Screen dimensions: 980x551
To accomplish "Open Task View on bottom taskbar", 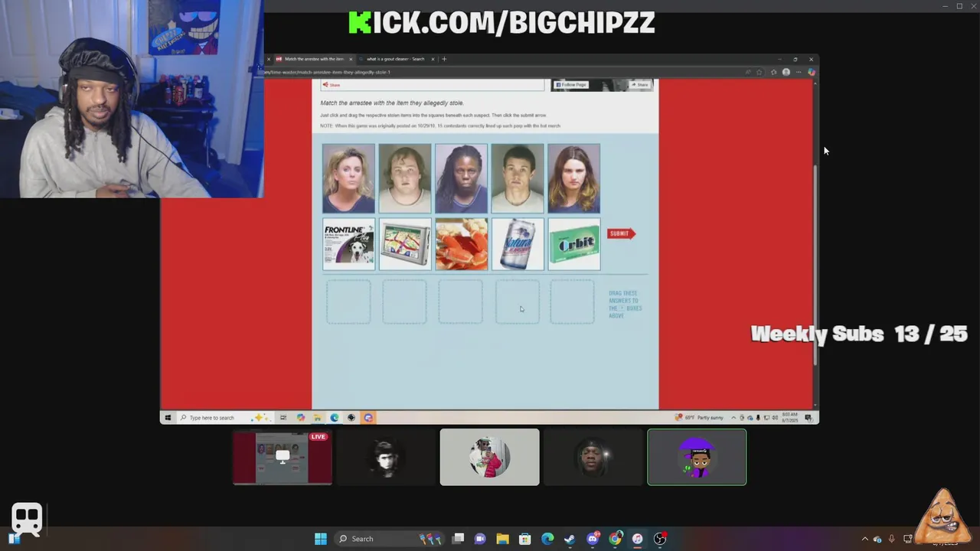I will (458, 539).
